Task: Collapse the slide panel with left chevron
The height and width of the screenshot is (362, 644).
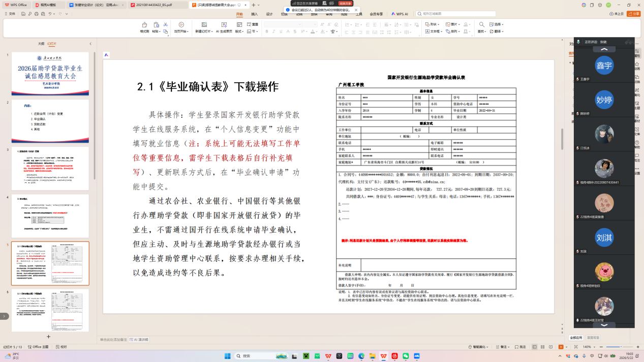Action: 90,44
